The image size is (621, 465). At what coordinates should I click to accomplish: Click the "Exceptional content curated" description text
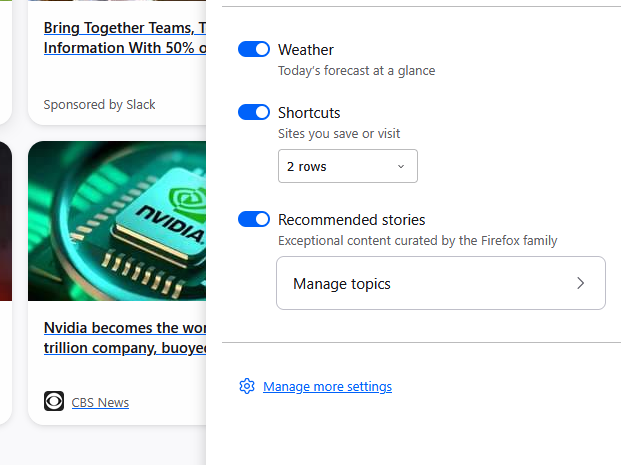pos(417,240)
